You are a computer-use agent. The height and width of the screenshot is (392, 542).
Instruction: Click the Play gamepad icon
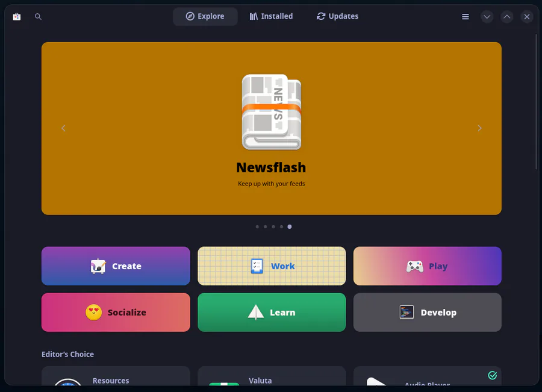click(x=415, y=267)
